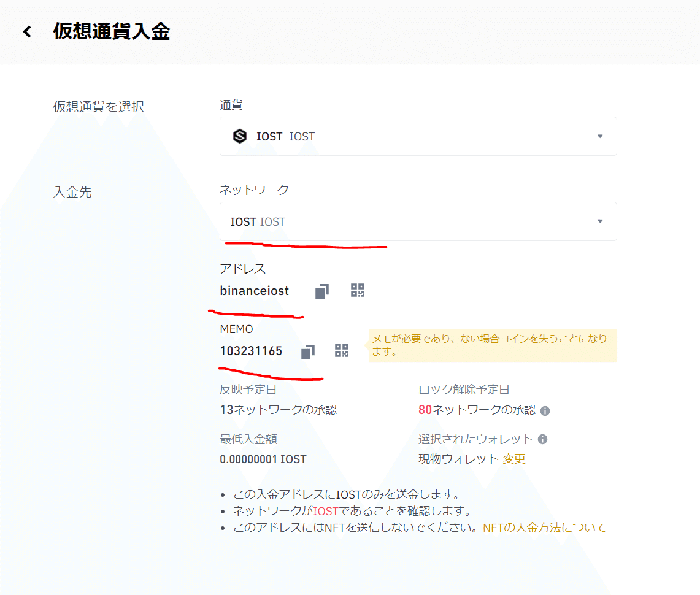Click the 変更 wallet change link

[514, 459]
